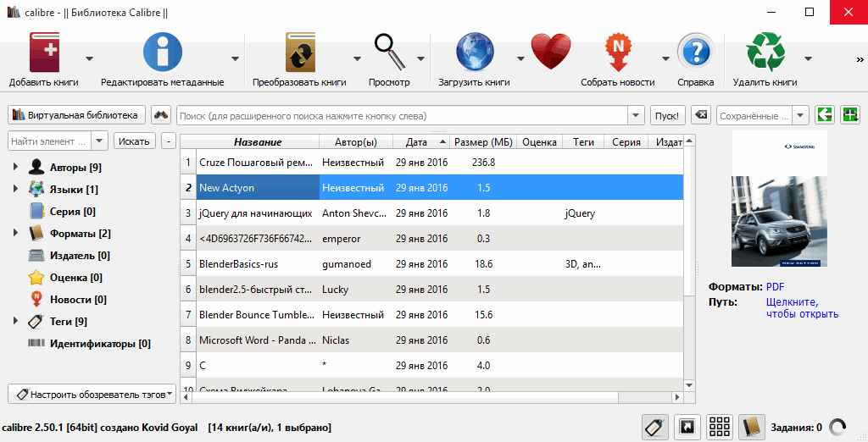Click in the main search input field
The height and width of the screenshot is (442, 868).
point(403,116)
